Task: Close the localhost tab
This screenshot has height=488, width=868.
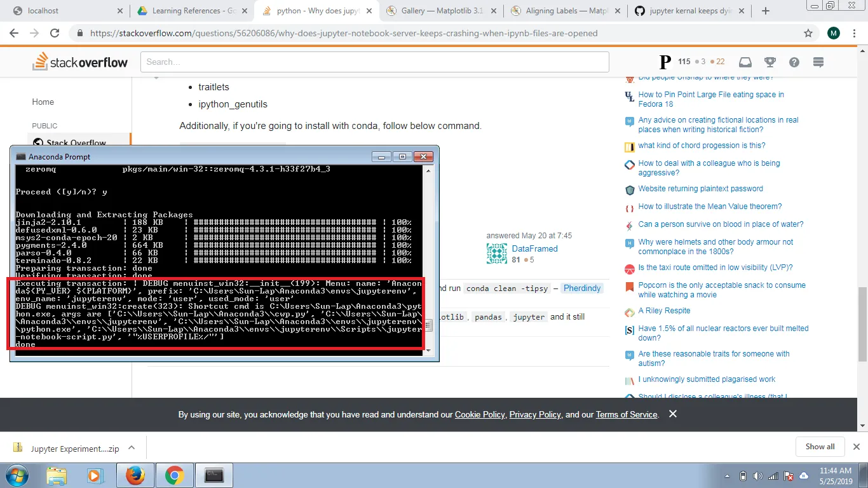Action: (121, 11)
